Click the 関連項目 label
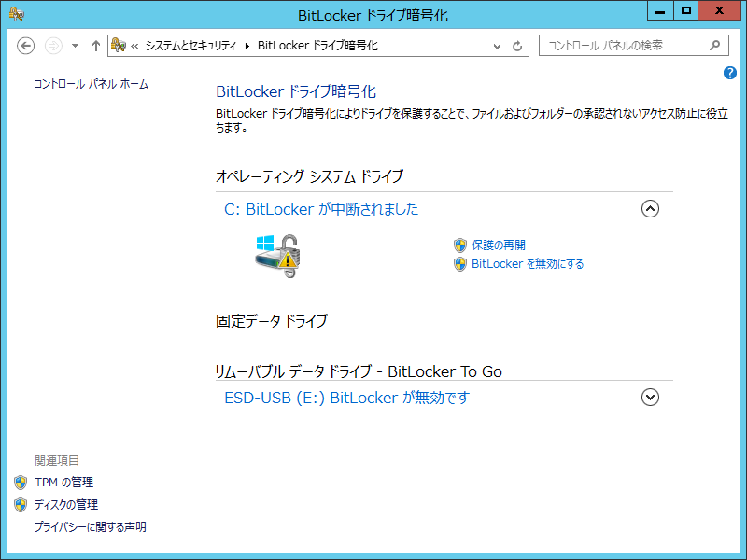747x560 pixels. tap(57, 460)
